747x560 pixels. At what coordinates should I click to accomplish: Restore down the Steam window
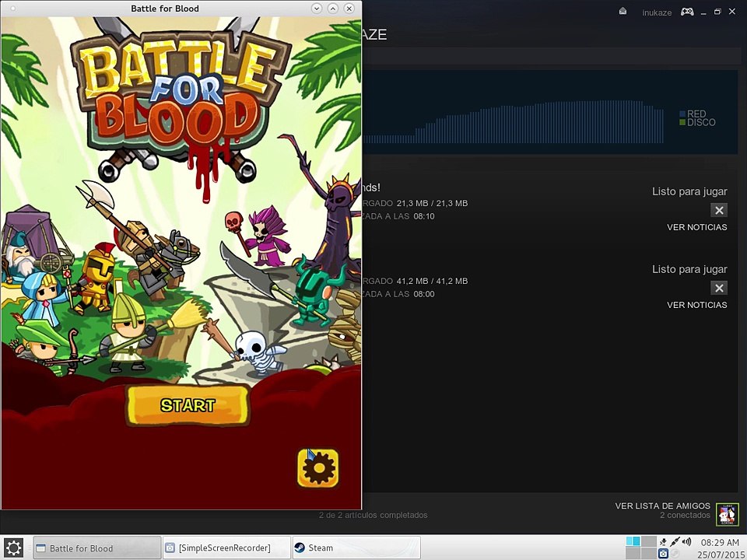[x=717, y=12]
